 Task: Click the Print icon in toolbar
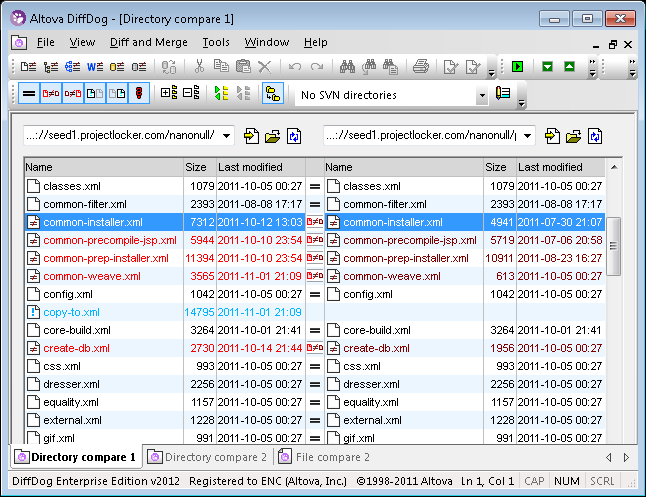(x=421, y=67)
